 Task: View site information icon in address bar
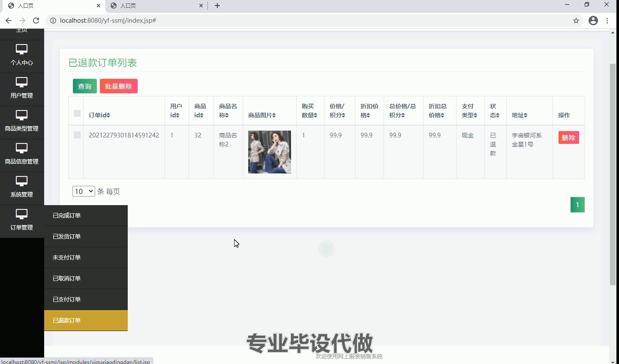(x=53, y=21)
